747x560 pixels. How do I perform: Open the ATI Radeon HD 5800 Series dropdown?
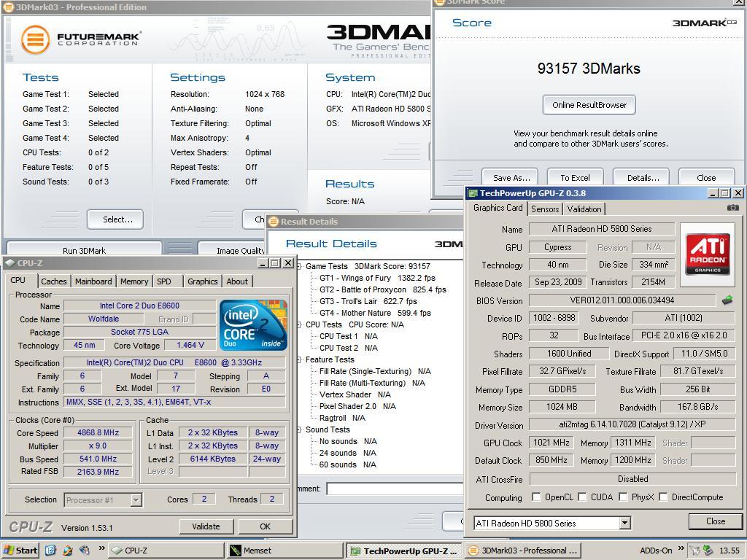coord(624,524)
